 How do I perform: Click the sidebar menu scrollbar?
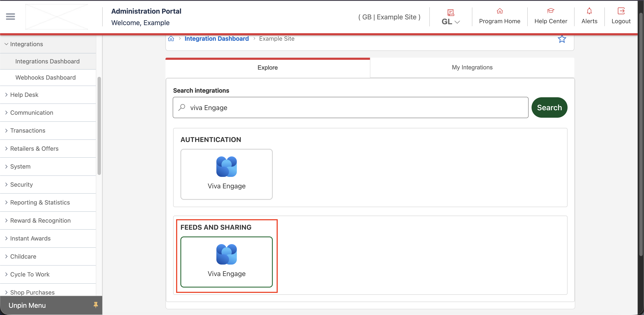coord(99,126)
